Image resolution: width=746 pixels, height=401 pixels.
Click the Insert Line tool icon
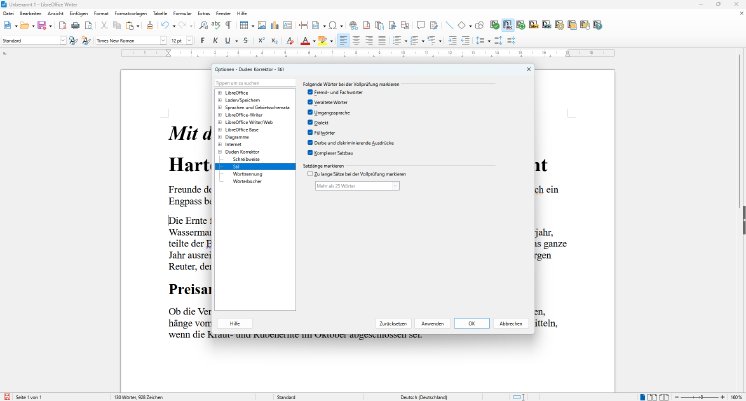(x=449, y=25)
